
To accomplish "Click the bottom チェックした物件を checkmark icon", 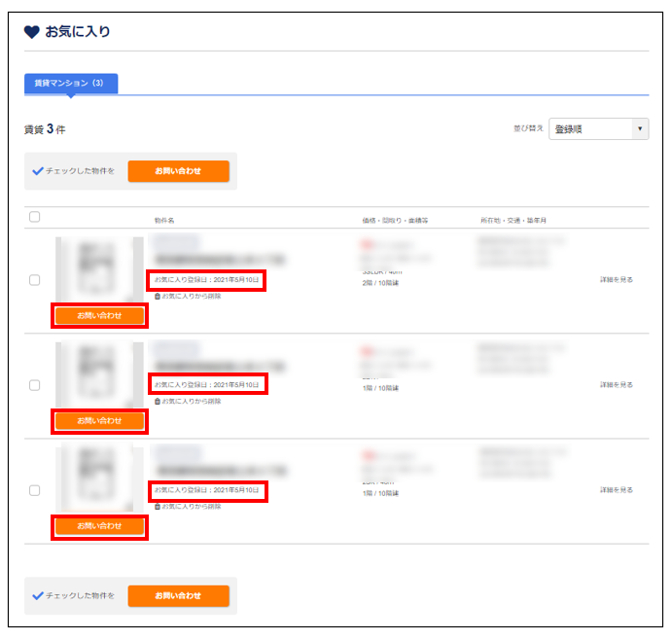I will coord(38,595).
